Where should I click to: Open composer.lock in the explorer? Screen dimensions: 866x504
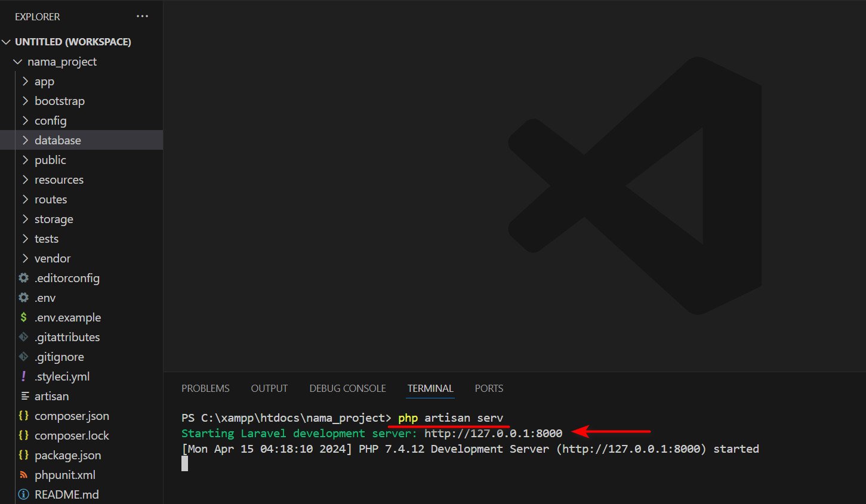click(x=72, y=435)
